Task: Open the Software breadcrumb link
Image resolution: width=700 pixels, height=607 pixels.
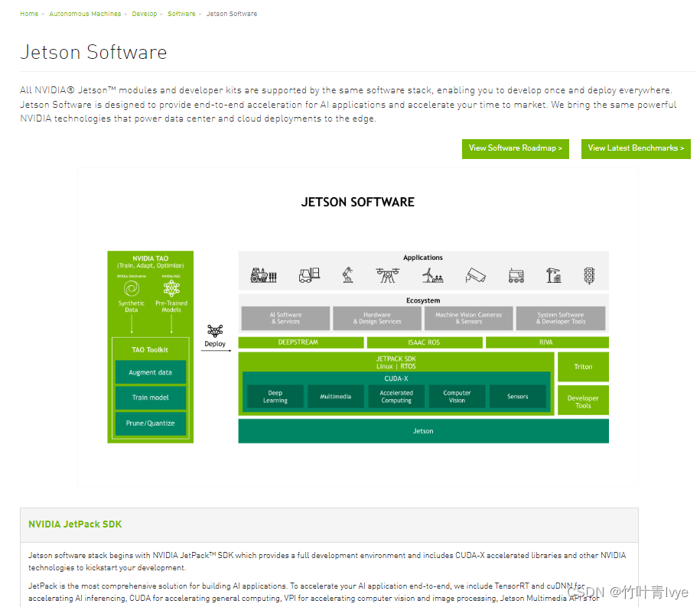Action: tap(181, 13)
